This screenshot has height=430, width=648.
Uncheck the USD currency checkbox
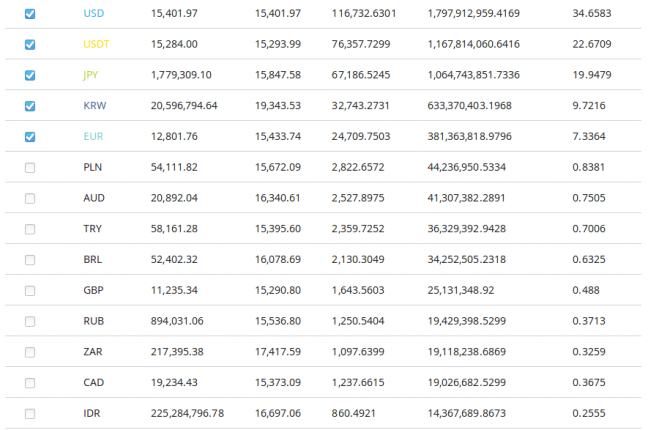[30, 14]
